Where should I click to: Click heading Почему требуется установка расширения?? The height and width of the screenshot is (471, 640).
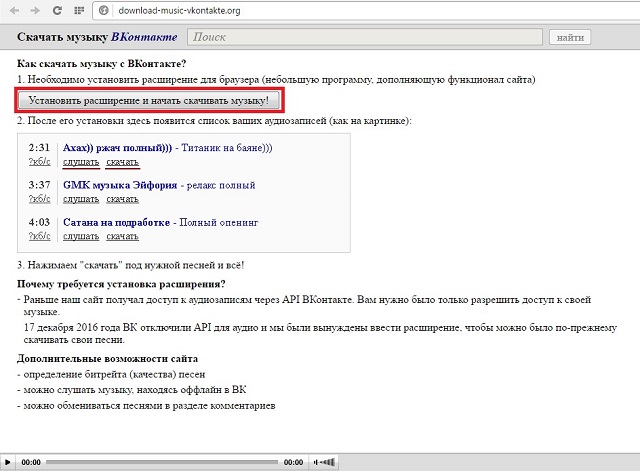[x=121, y=284]
